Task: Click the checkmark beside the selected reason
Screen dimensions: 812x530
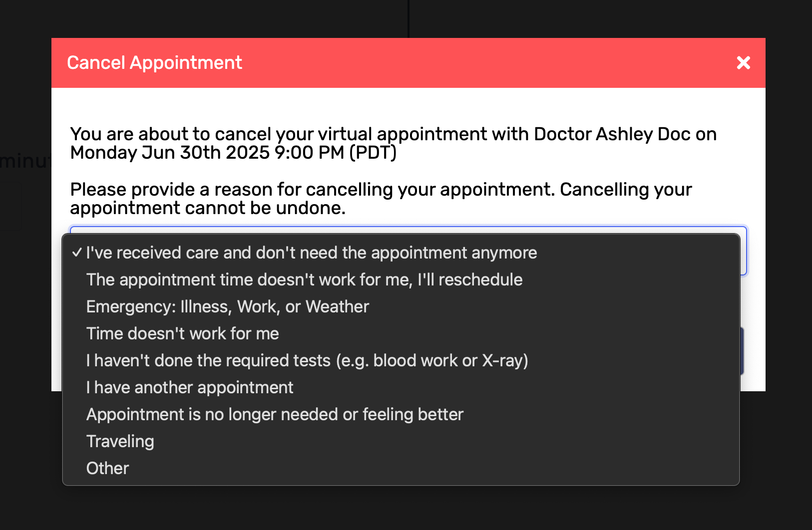Action: 76,253
